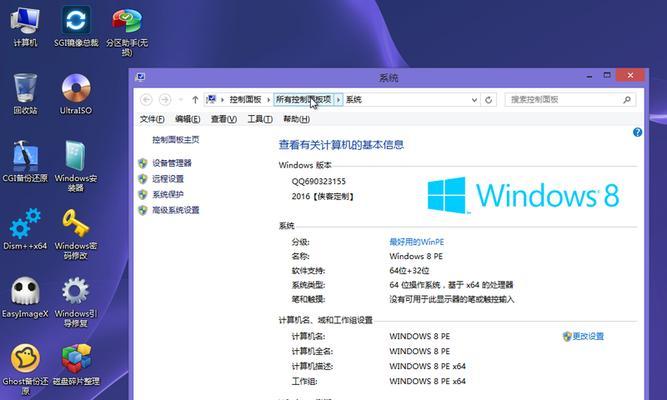
Task: Click the shield icon beside 远程设置
Action: click(x=143, y=179)
